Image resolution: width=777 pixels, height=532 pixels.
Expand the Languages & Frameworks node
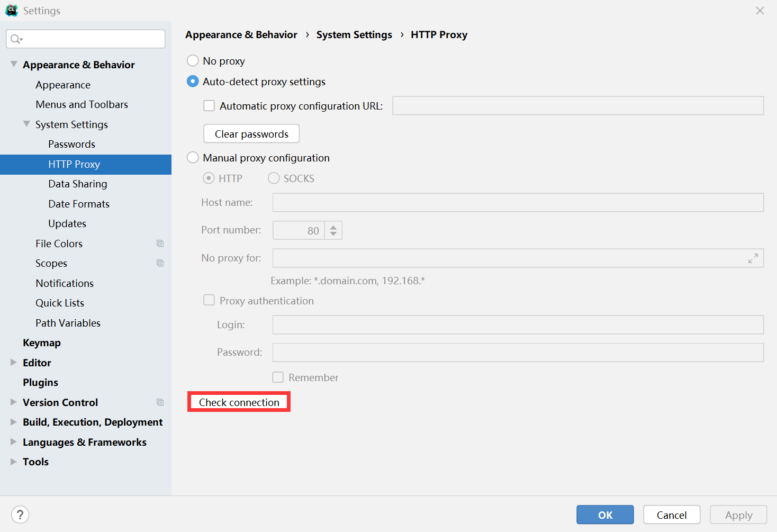tap(13, 441)
